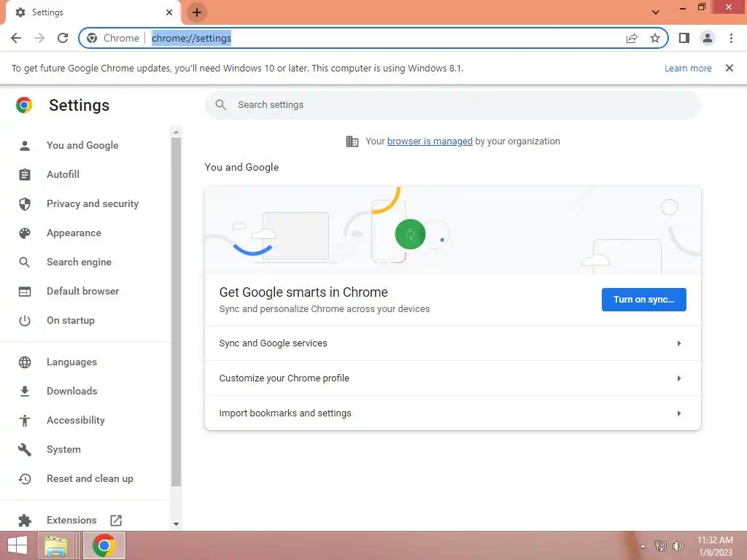Viewport: 747px width, 560px height.
Task: Click the external link icon beside Extensions
Action: (x=116, y=520)
